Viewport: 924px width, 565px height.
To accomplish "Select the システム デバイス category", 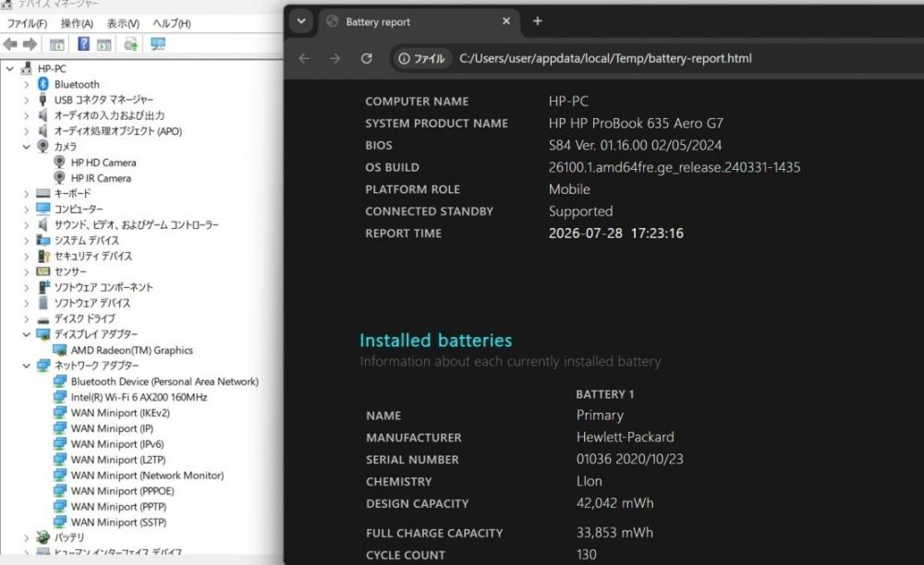I will pyautogui.click(x=87, y=241).
